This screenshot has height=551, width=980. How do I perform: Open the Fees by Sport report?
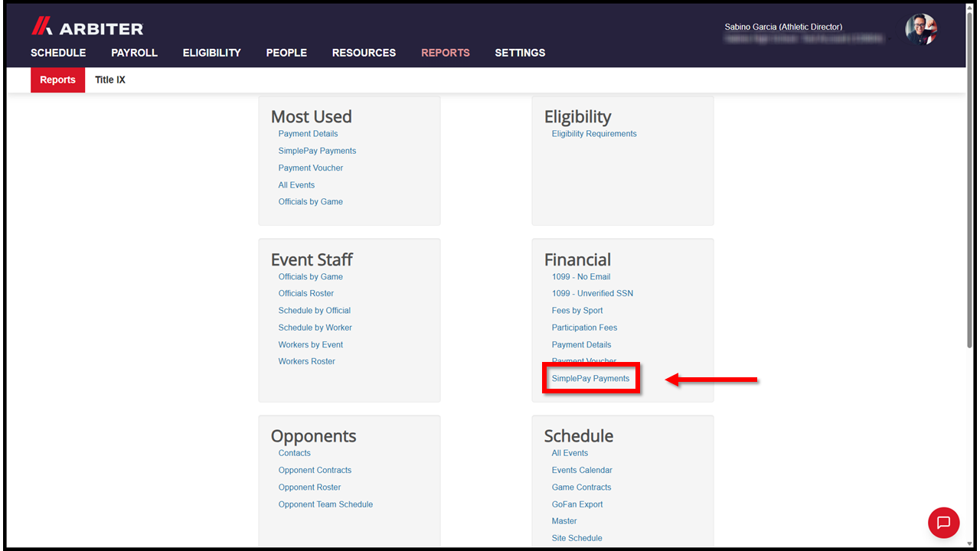[577, 311]
